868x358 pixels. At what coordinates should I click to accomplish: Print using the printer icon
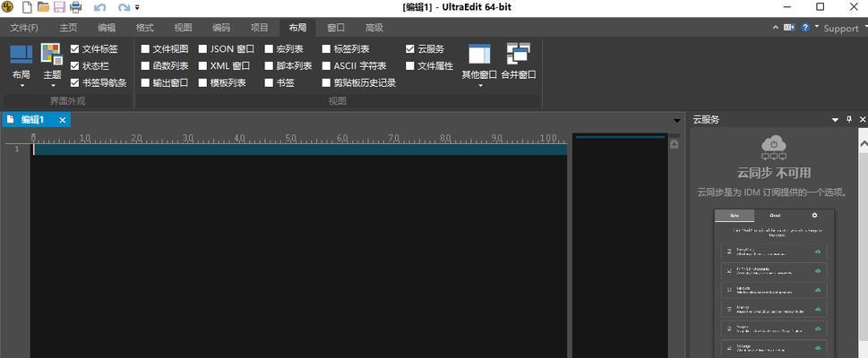click(x=76, y=7)
